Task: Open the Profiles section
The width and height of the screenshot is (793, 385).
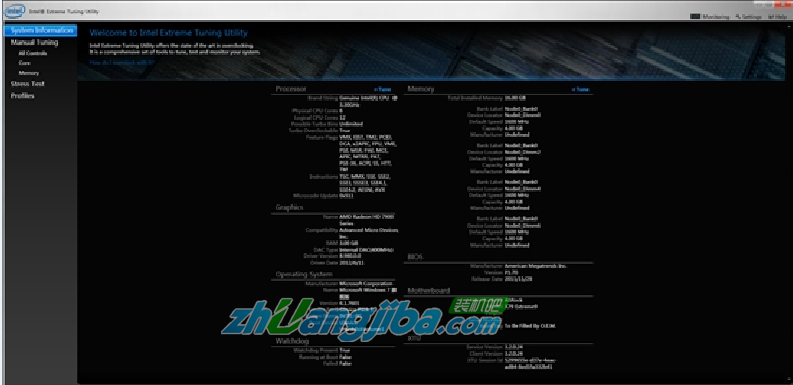Action: tap(23, 96)
